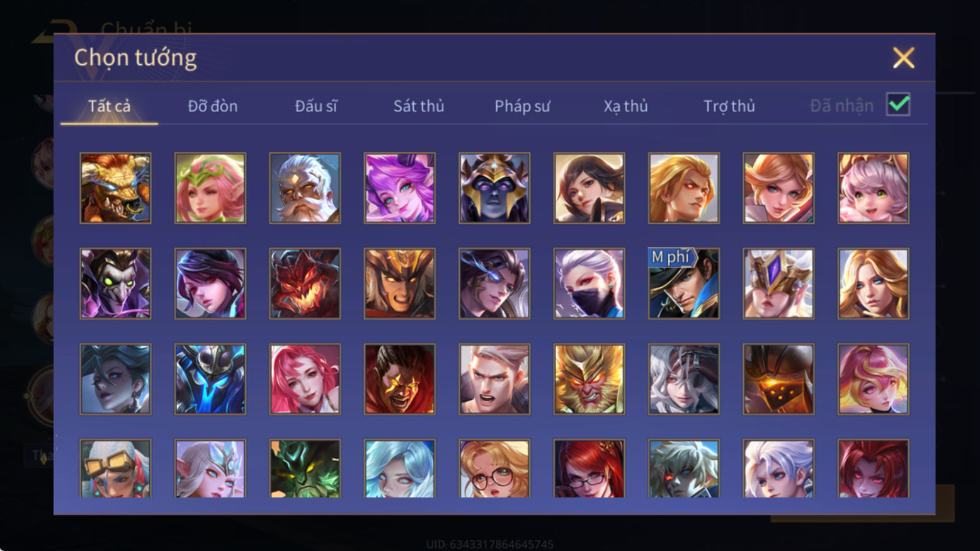Show the 'Pháp sư' hero category

click(x=522, y=106)
